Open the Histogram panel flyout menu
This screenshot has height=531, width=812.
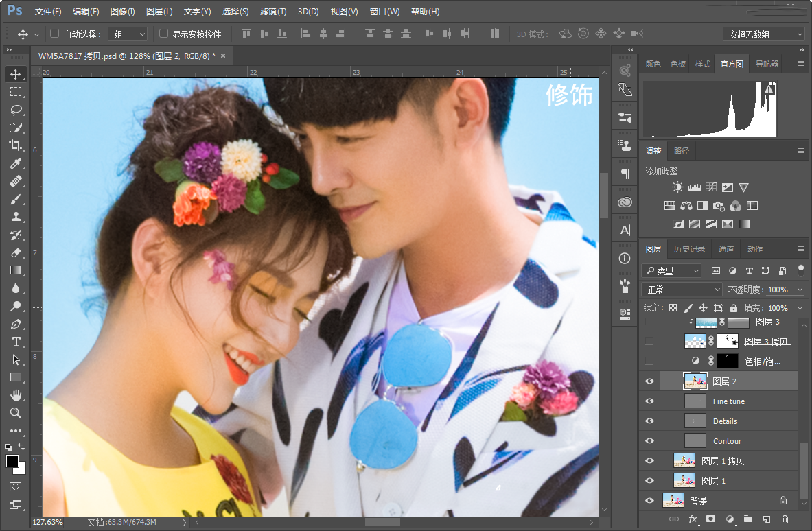pos(800,64)
